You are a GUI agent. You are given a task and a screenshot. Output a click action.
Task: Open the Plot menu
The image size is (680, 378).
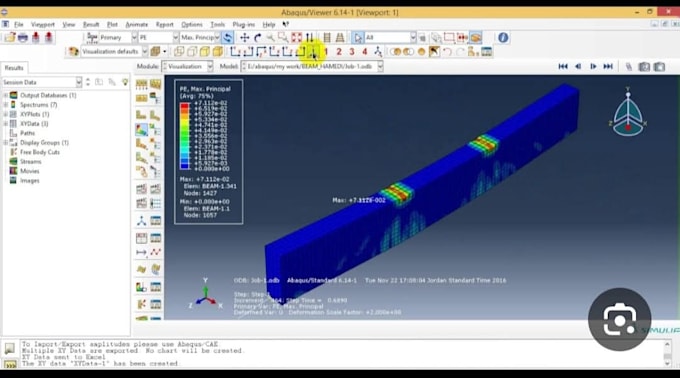click(x=112, y=25)
